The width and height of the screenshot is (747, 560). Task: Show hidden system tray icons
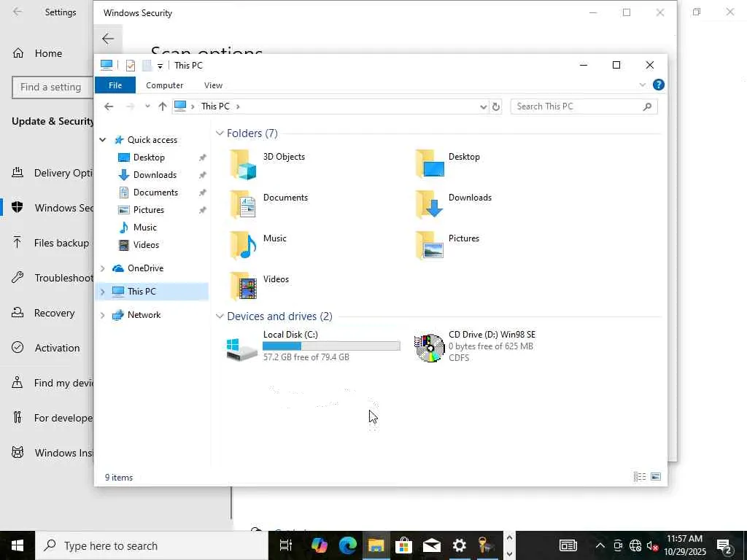click(x=600, y=545)
